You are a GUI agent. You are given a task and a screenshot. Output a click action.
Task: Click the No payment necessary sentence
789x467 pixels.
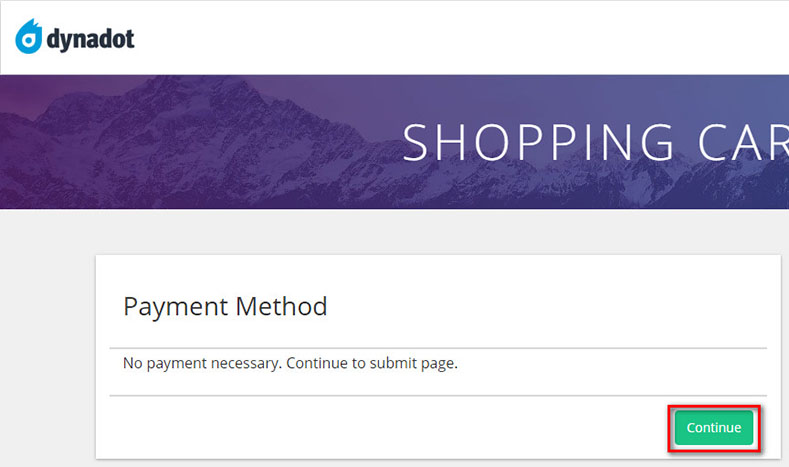pos(290,363)
